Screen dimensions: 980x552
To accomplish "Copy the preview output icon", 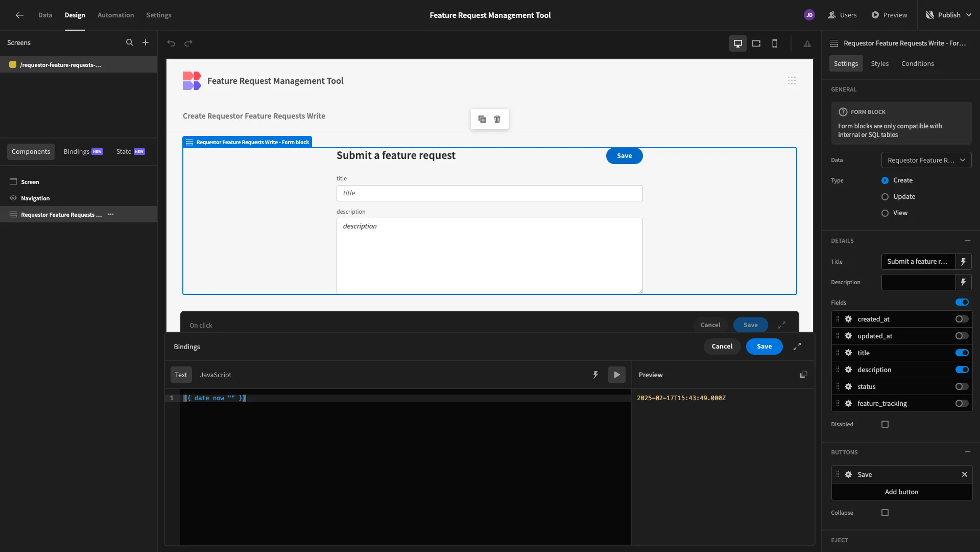I will click(x=803, y=375).
